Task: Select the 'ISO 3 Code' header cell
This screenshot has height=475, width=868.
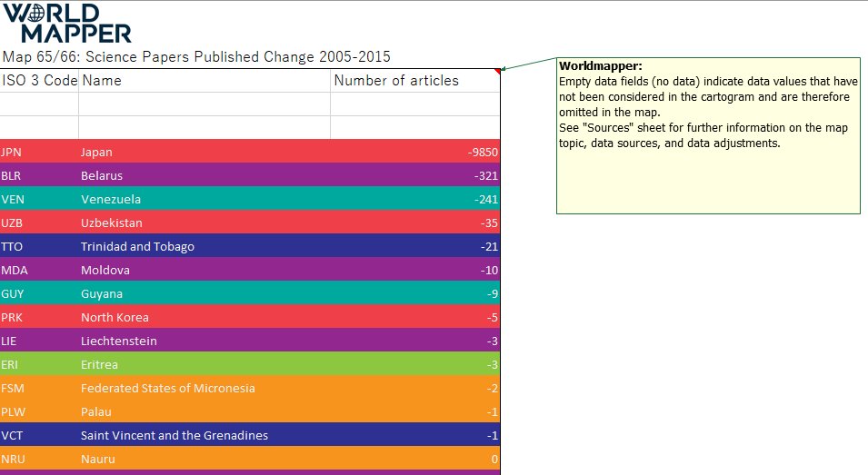Action: click(x=39, y=81)
